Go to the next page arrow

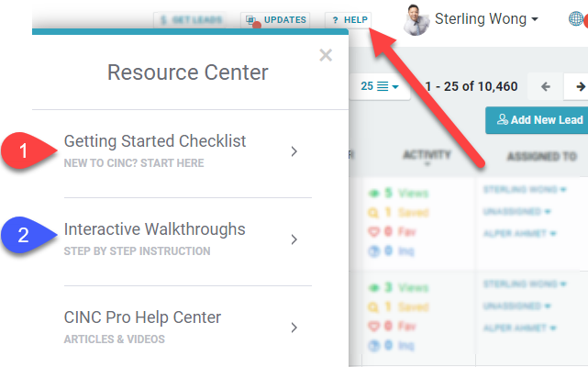[x=580, y=87]
